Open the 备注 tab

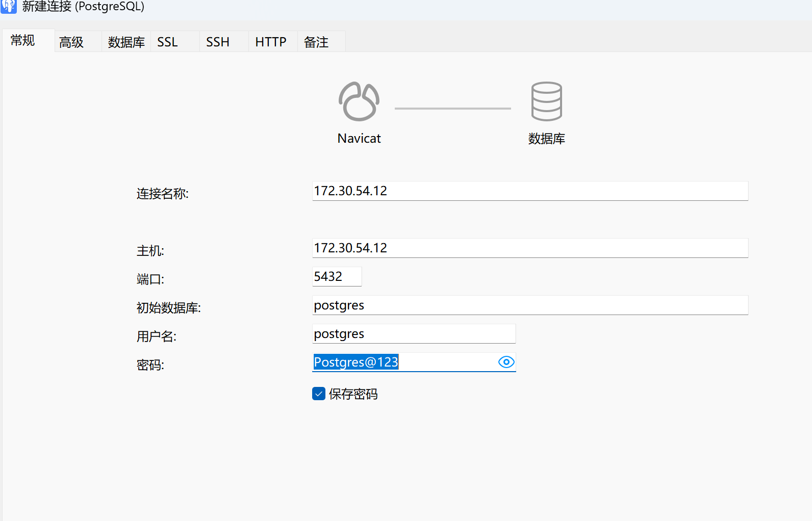click(x=321, y=42)
